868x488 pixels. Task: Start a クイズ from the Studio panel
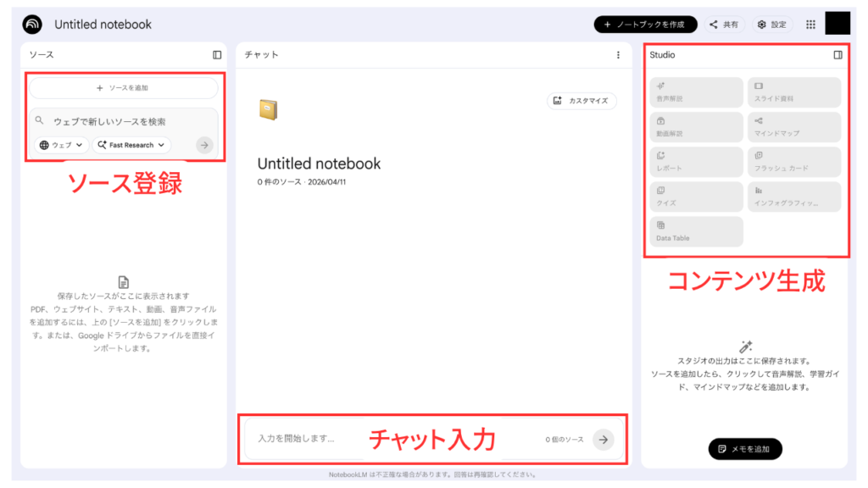(x=697, y=197)
